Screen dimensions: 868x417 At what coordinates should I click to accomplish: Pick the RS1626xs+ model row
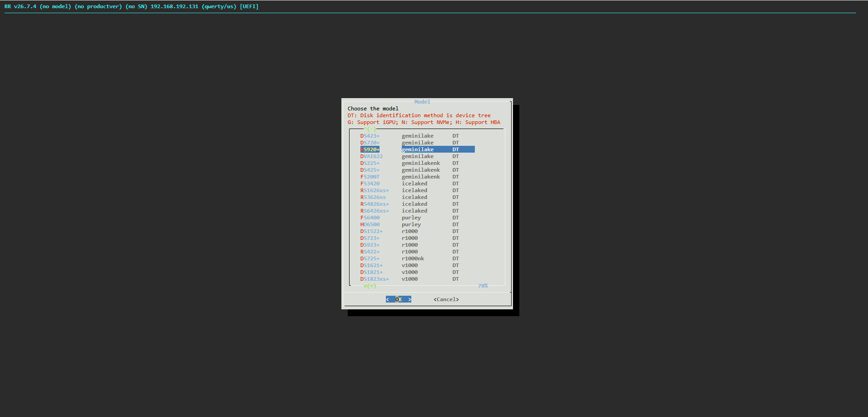coord(418,190)
